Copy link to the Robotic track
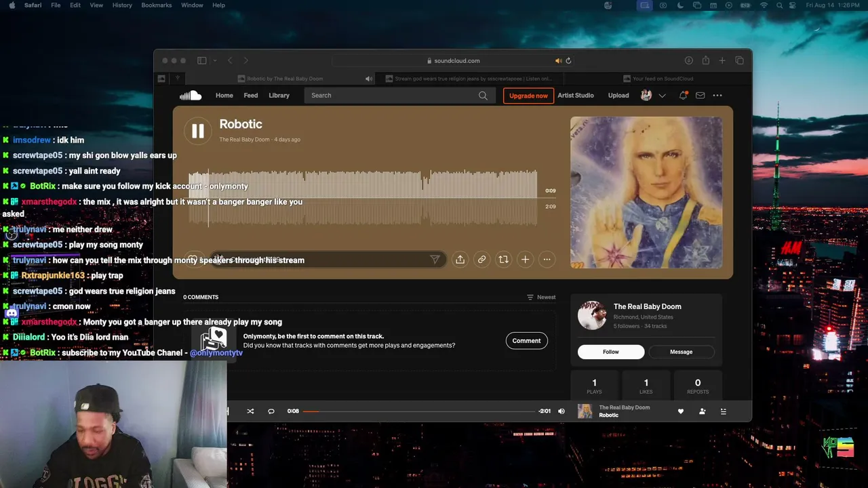 click(x=481, y=260)
